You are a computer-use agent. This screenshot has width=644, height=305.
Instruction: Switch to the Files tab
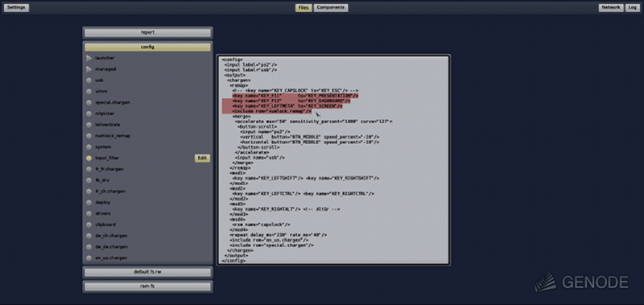[x=303, y=7]
